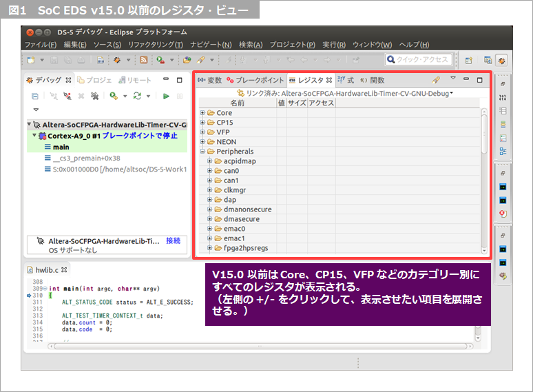
Task: Click the 接続 link in connection panel
Action: pyautogui.click(x=173, y=240)
